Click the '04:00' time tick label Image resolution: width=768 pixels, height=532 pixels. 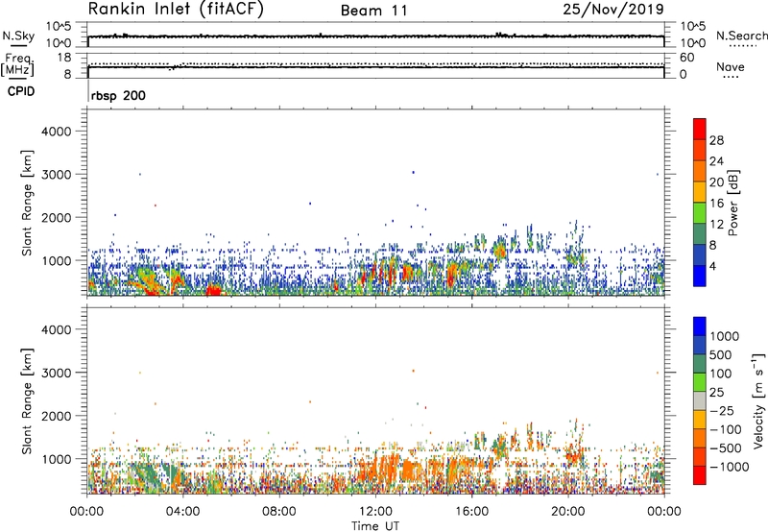pyautogui.click(x=182, y=512)
